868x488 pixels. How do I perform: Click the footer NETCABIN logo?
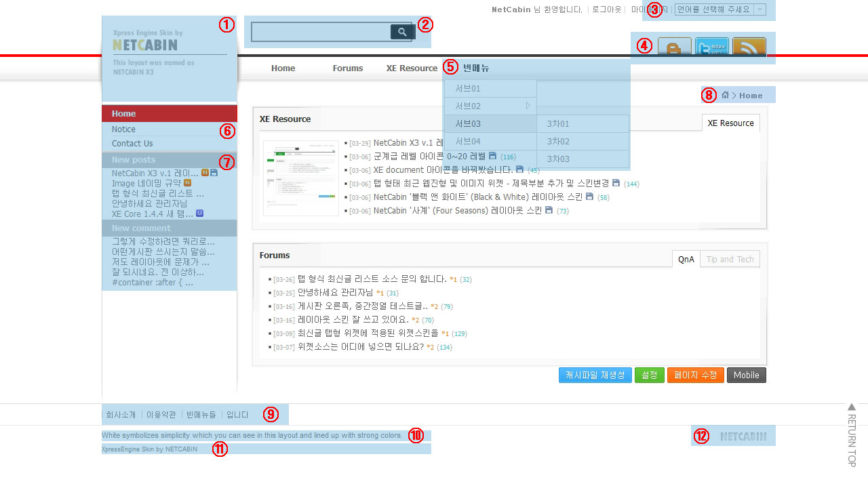pyautogui.click(x=743, y=436)
